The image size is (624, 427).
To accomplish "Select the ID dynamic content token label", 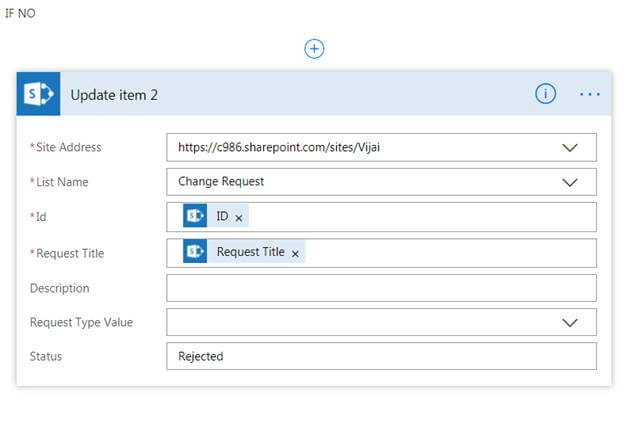I will [x=222, y=217].
